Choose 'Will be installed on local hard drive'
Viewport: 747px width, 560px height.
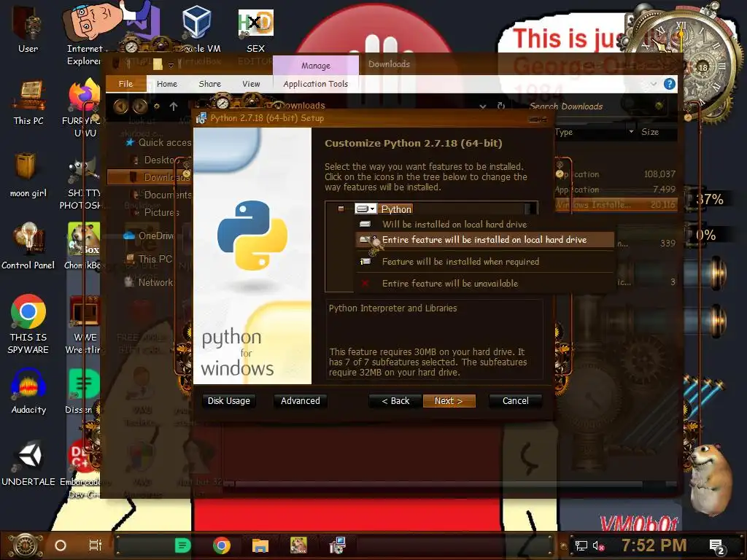tap(484, 225)
